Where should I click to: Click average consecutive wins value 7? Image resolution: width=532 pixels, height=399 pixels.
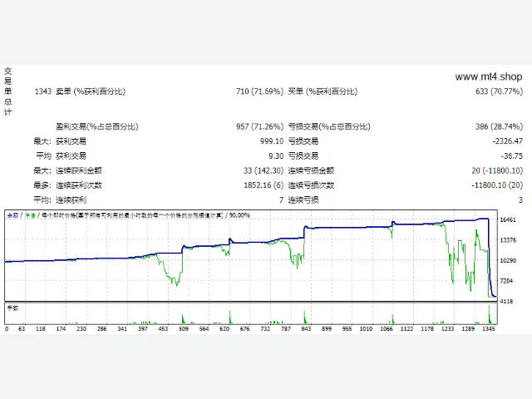(x=281, y=200)
